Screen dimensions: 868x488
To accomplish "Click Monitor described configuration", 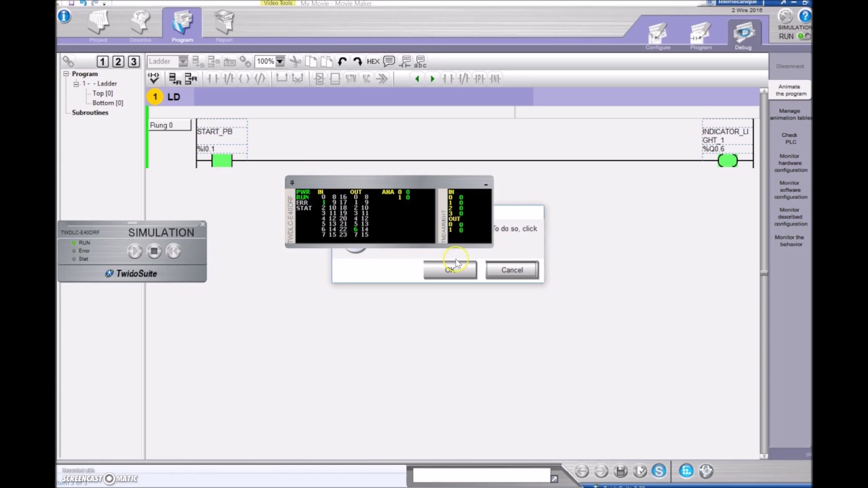I will (x=789, y=217).
